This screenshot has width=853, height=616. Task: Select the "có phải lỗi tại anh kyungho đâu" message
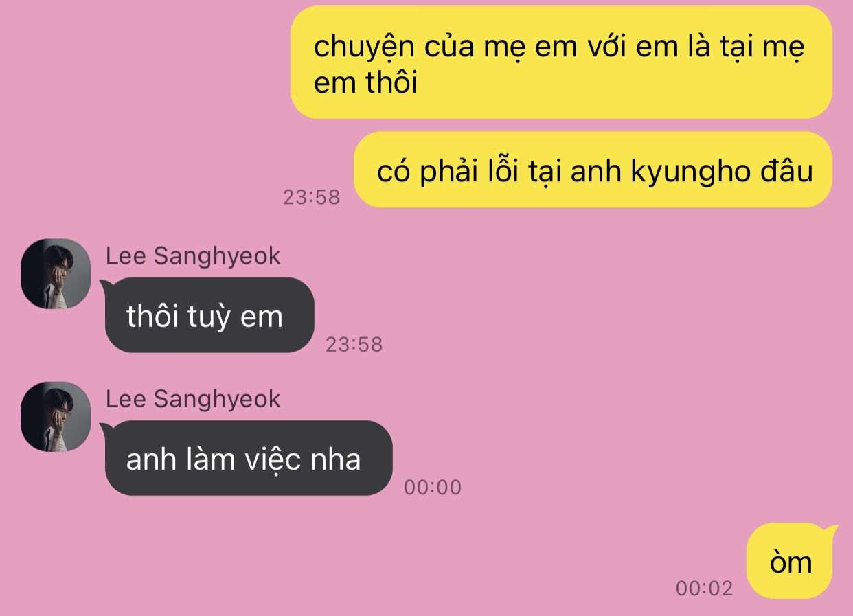pos(593,170)
